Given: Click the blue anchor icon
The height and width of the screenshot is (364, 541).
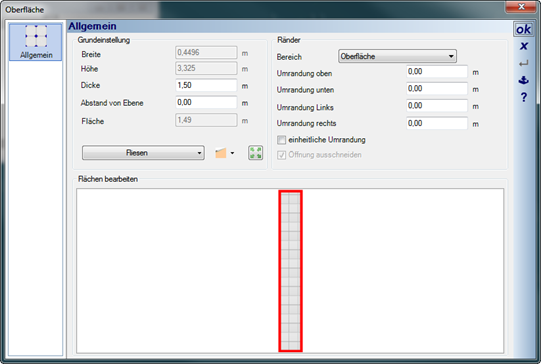Looking at the screenshot, I should click(x=524, y=80).
